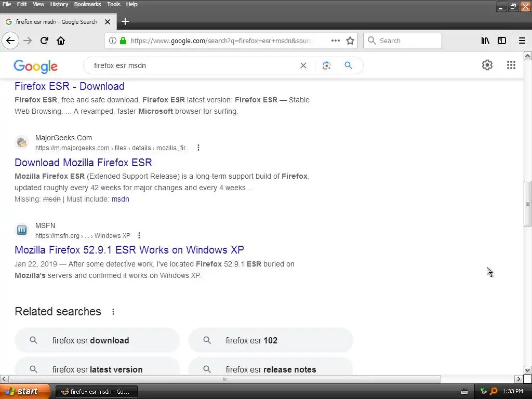
Task: Click the MajorGeeks.Com site name
Action: pos(63,138)
